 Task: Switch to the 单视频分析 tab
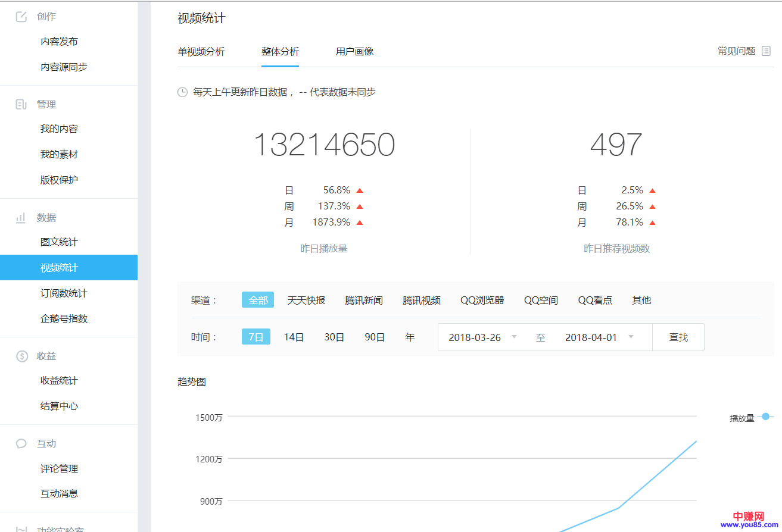click(201, 51)
